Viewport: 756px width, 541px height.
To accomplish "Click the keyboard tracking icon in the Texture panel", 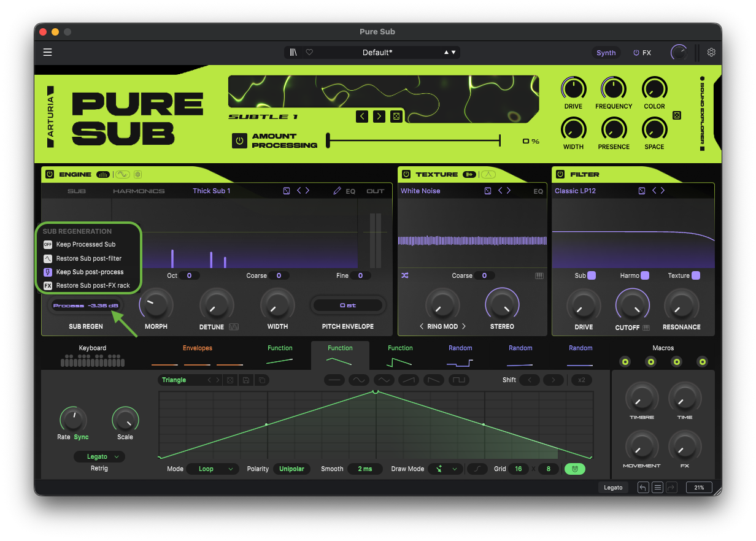I will point(539,275).
